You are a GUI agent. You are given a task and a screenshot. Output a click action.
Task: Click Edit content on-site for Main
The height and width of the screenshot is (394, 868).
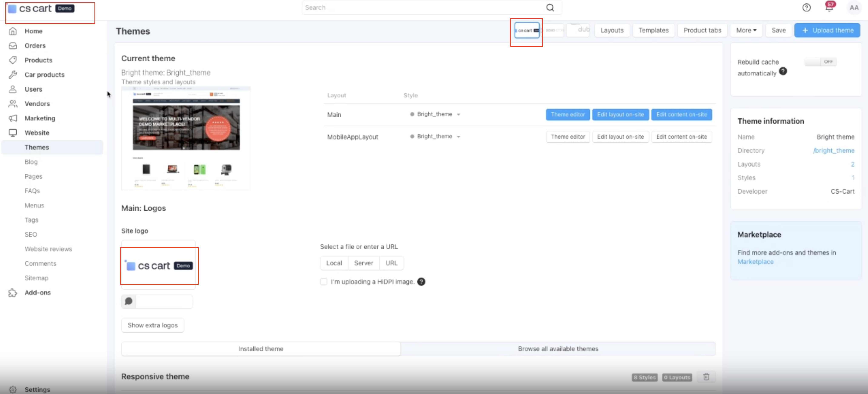[x=681, y=115]
